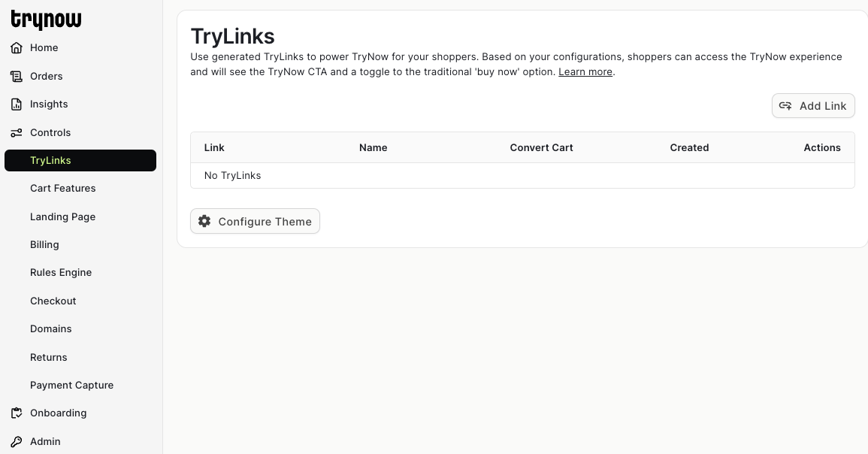Click the Link column header

point(214,148)
